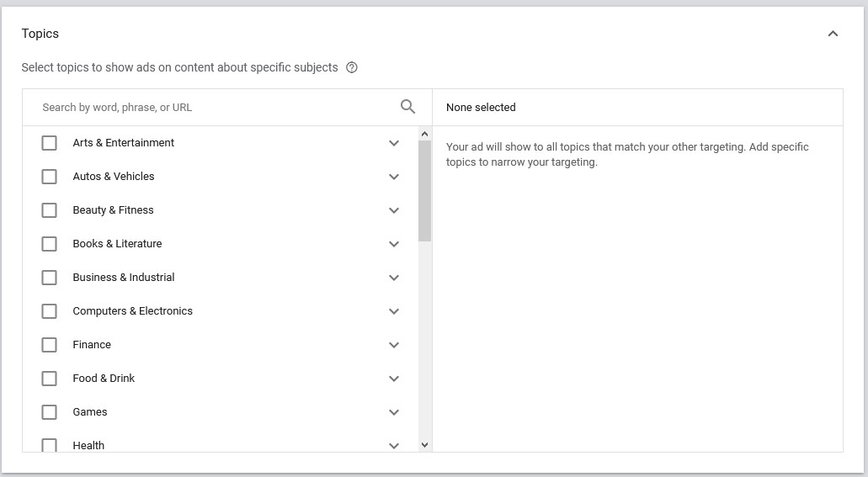Click the search magnifier icon
Screen dimensions: 868x477
point(407,107)
